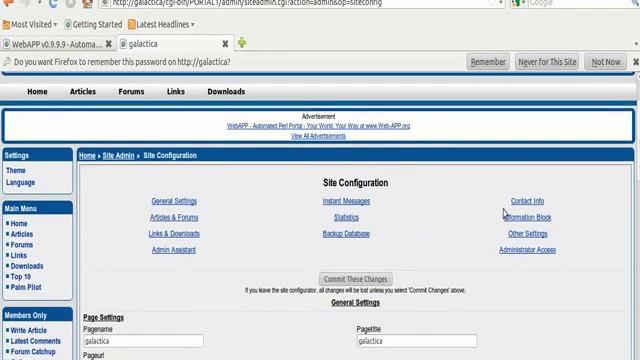The height and width of the screenshot is (360, 640).
Task: Open the Backup Database link
Action: point(346,233)
